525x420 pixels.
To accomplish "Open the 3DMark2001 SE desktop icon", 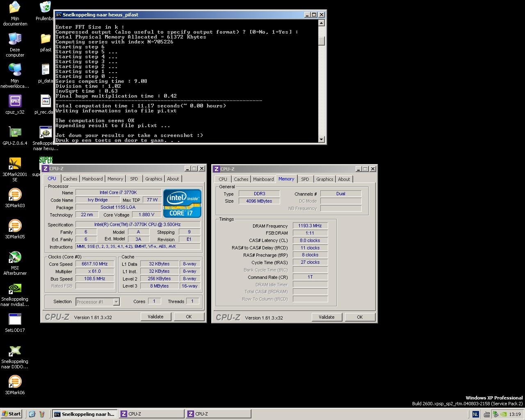I will pos(15,164).
